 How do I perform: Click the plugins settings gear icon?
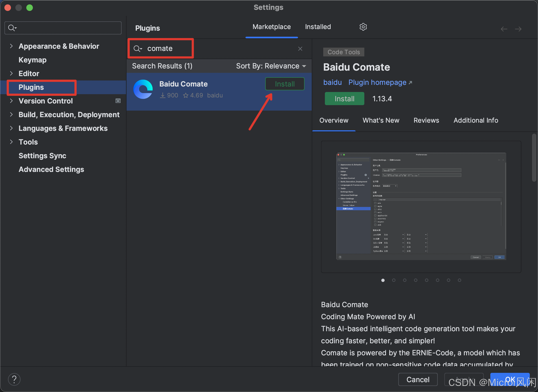[363, 27]
